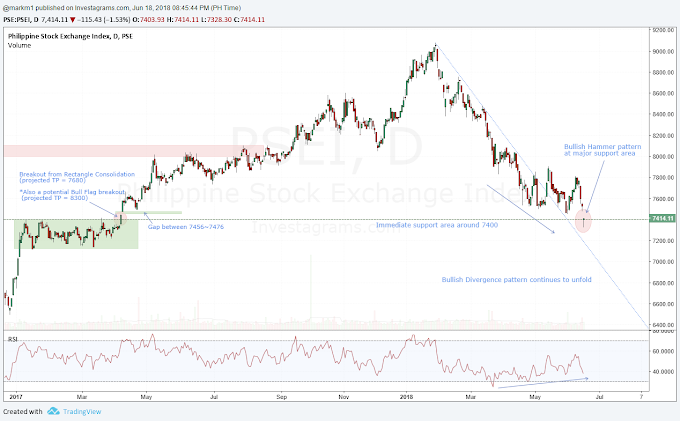
Task: Click the −115.43 (−1.53%) change value
Action: 104,20
